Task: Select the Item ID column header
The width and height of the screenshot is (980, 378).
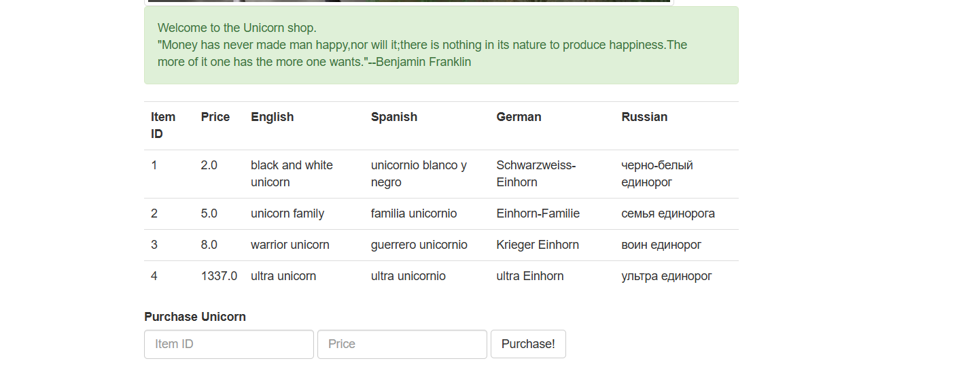Action: [163, 125]
